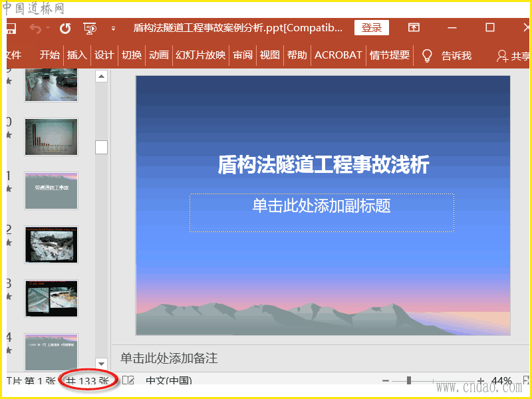Switch to the 切换 transitions tab
This screenshot has width=532, height=399.
tap(132, 55)
